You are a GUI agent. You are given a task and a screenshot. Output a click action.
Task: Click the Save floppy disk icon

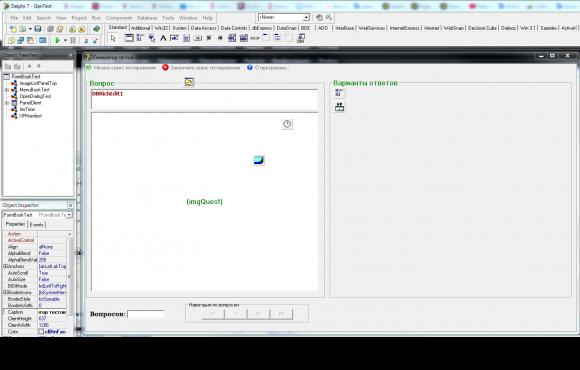coord(38,28)
